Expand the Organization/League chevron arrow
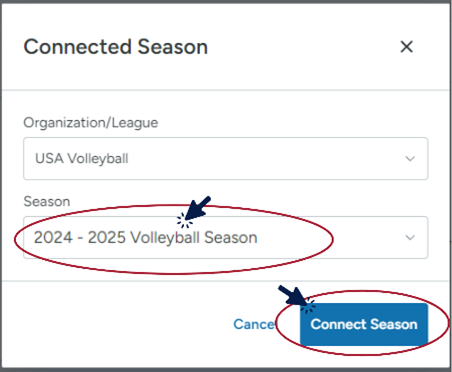 coord(410,159)
